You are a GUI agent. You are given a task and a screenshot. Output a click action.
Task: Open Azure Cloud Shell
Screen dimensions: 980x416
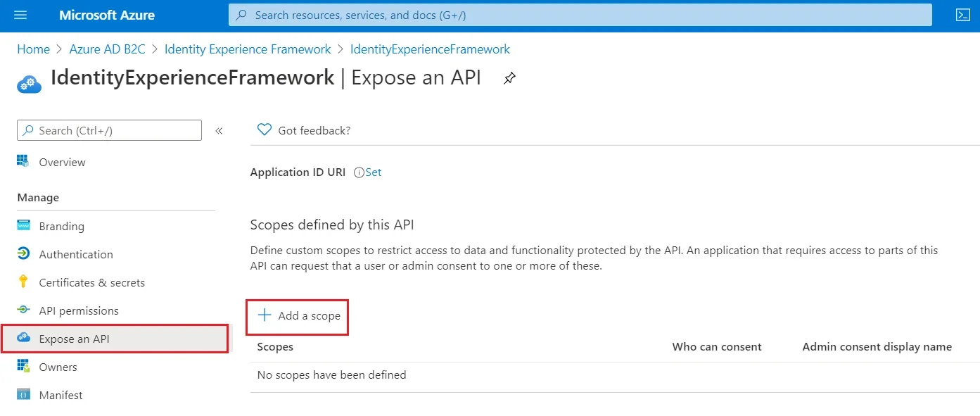(x=962, y=14)
